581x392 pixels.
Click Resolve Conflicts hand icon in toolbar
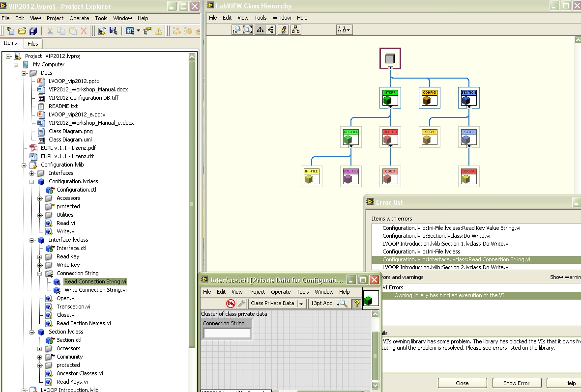pos(147,31)
